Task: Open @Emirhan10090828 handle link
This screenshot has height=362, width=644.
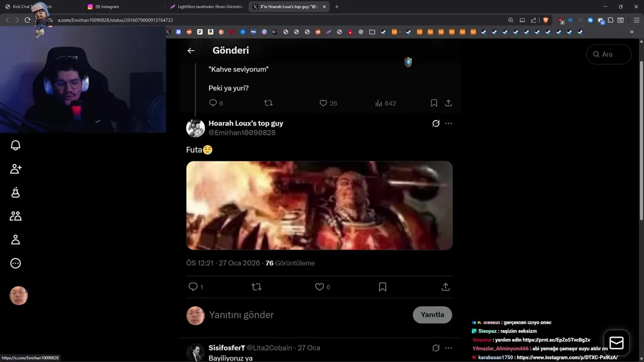Action: click(242, 133)
